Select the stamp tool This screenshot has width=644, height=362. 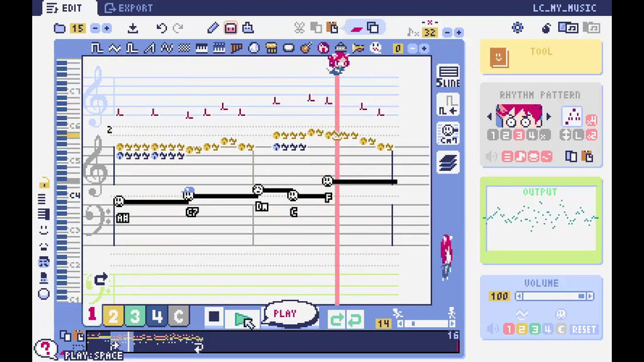(x=248, y=28)
